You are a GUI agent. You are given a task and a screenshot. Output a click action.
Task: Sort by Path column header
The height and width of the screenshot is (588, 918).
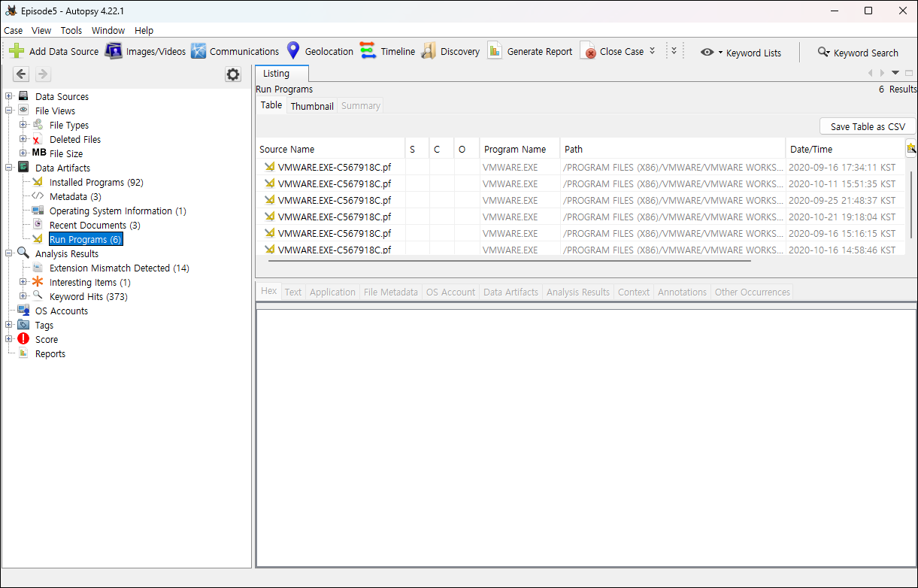click(673, 149)
